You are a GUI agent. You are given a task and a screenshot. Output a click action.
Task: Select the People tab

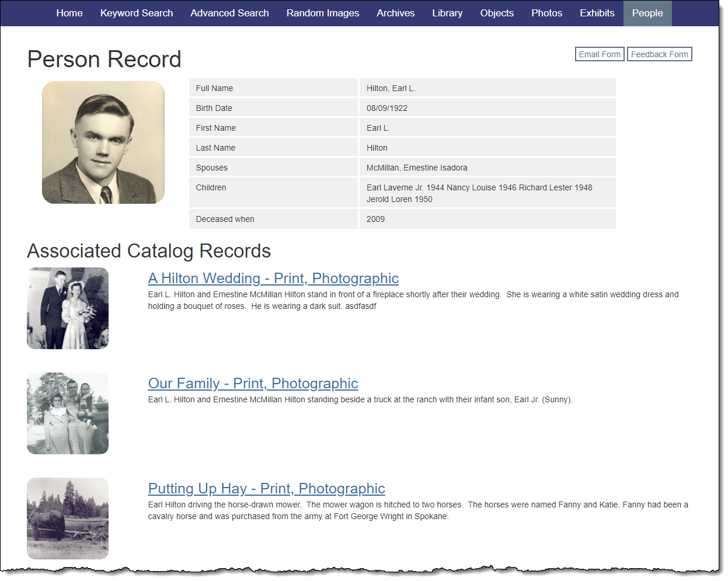pos(647,13)
